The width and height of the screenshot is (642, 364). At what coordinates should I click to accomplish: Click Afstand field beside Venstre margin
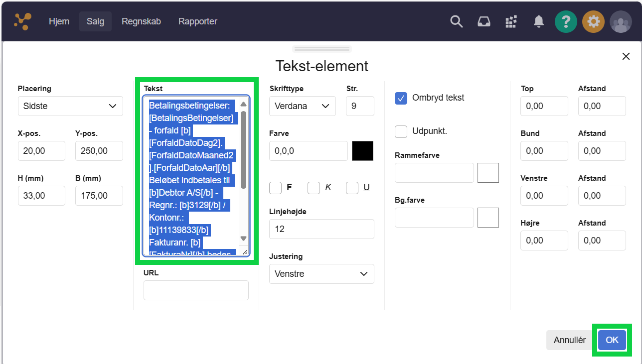[602, 196]
